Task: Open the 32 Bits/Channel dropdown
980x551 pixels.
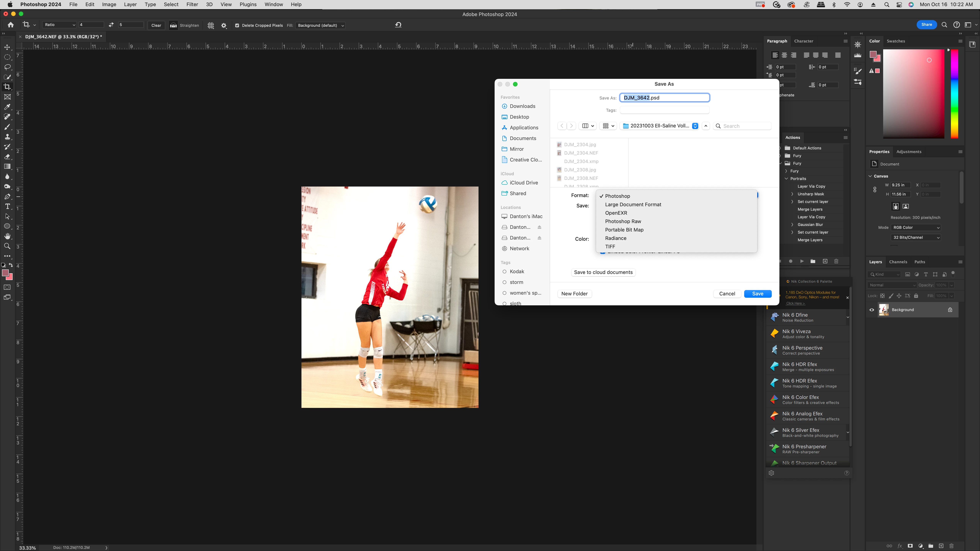Action: pyautogui.click(x=916, y=237)
